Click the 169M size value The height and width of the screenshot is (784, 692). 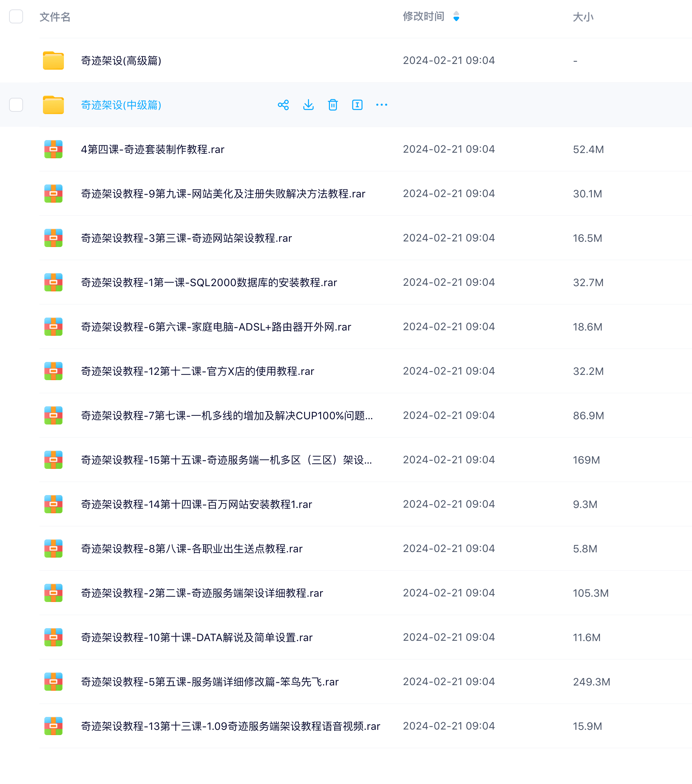click(586, 460)
